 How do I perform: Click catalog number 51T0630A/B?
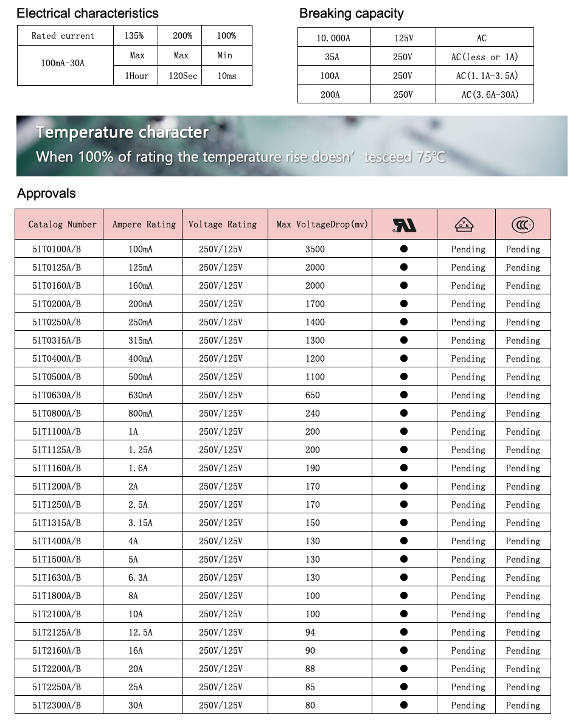(x=57, y=395)
